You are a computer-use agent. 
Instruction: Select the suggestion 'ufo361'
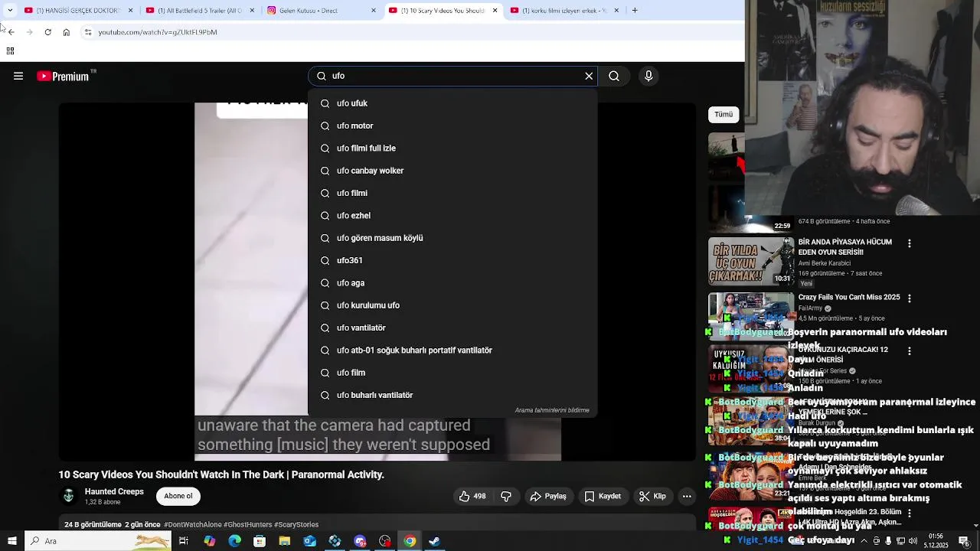pyautogui.click(x=452, y=260)
